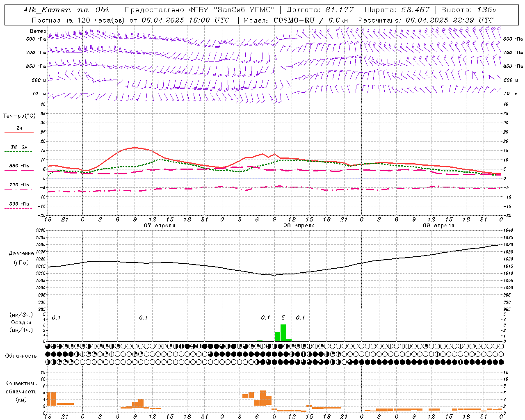The height and width of the screenshot is (420, 525).
Task: Click the 'Высота: 135м' header value
Action: [469, 10]
